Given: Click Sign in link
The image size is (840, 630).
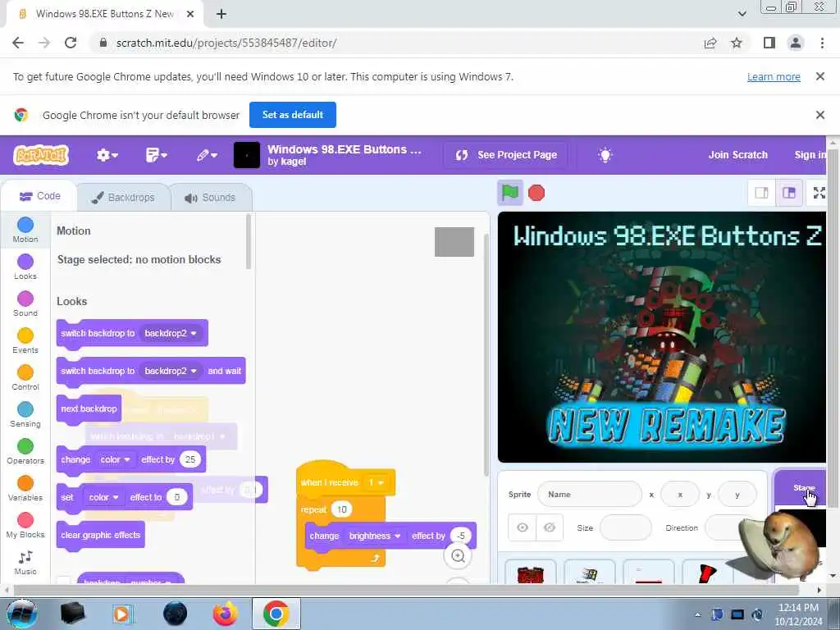Looking at the screenshot, I should click(810, 155).
